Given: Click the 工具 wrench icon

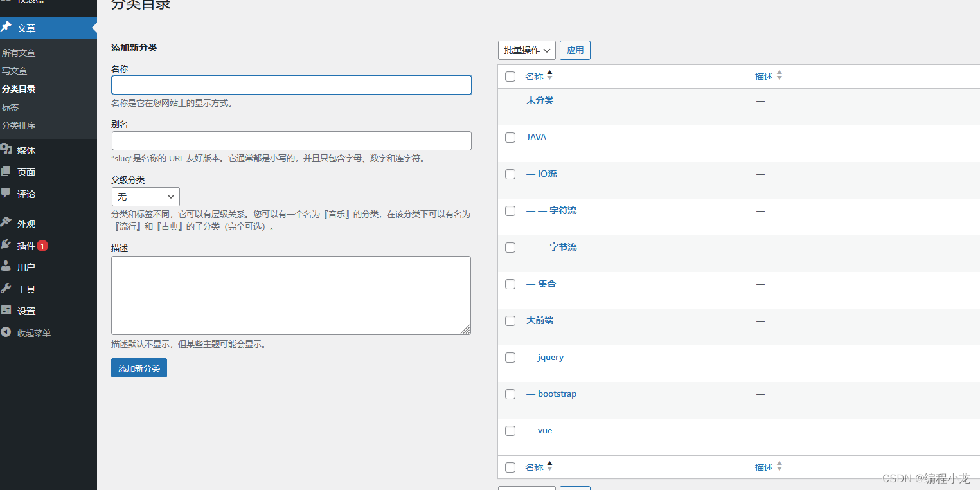Looking at the screenshot, I should 6,288.
